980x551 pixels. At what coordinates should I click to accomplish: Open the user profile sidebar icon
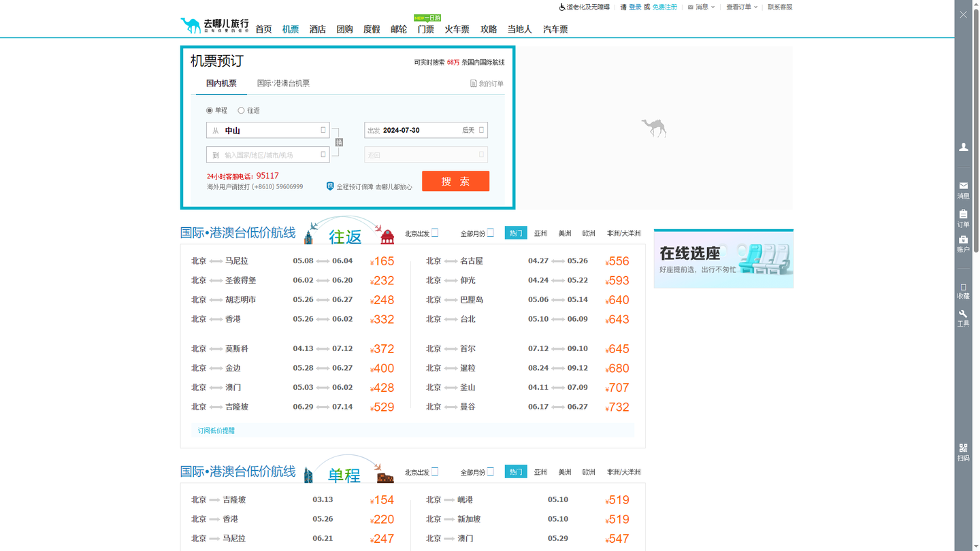click(x=964, y=147)
